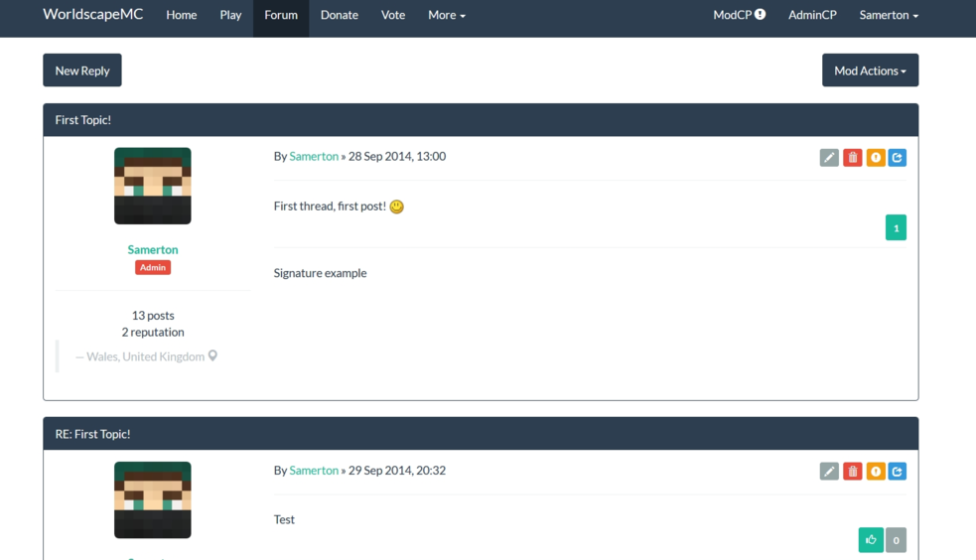Image resolution: width=976 pixels, height=560 pixels.
Task: Click the New Reply button
Action: tap(82, 70)
